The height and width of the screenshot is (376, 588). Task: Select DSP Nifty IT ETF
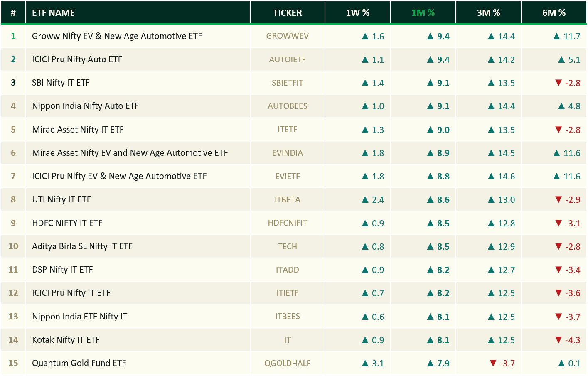pyautogui.click(x=63, y=270)
